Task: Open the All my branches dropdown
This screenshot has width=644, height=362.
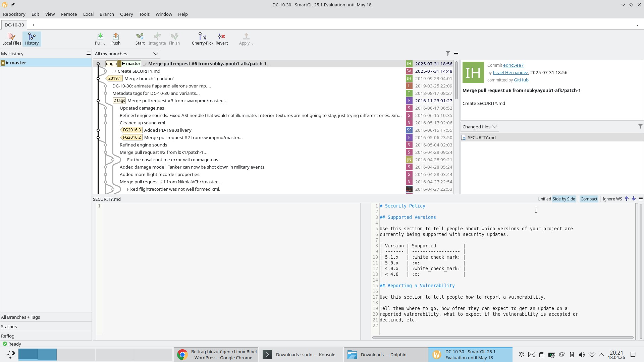Action: [126, 54]
